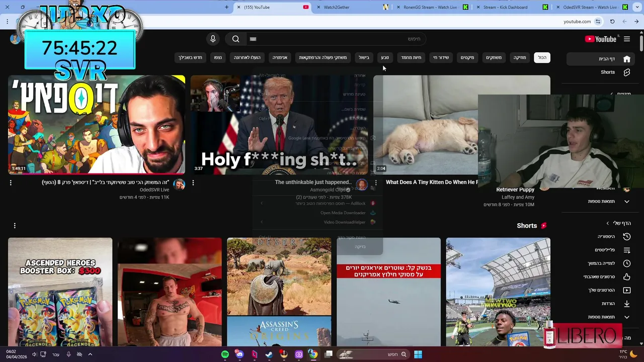Click the search magnifier button
This screenshot has width=644, height=362.
coord(235,39)
